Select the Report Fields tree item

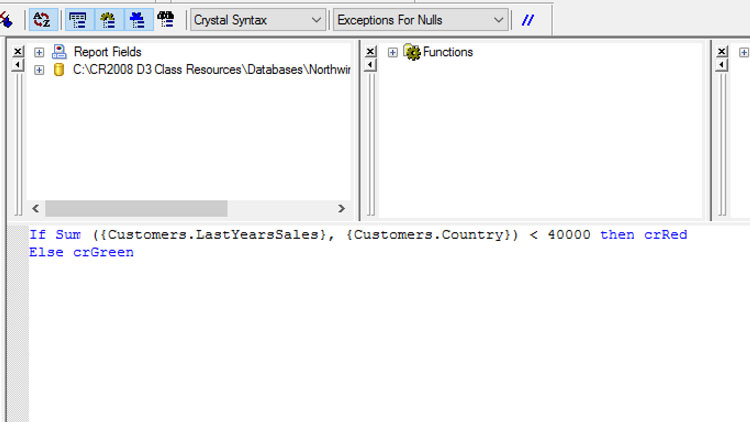coord(108,52)
